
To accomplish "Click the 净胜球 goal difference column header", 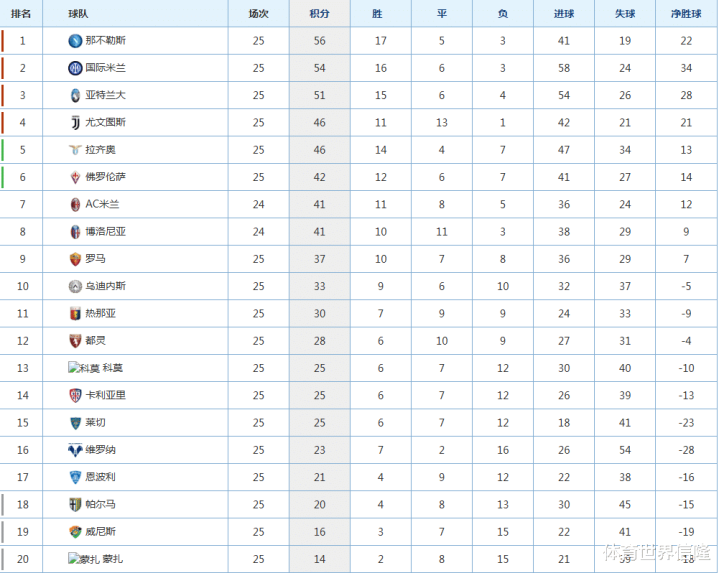I will (684, 14).
